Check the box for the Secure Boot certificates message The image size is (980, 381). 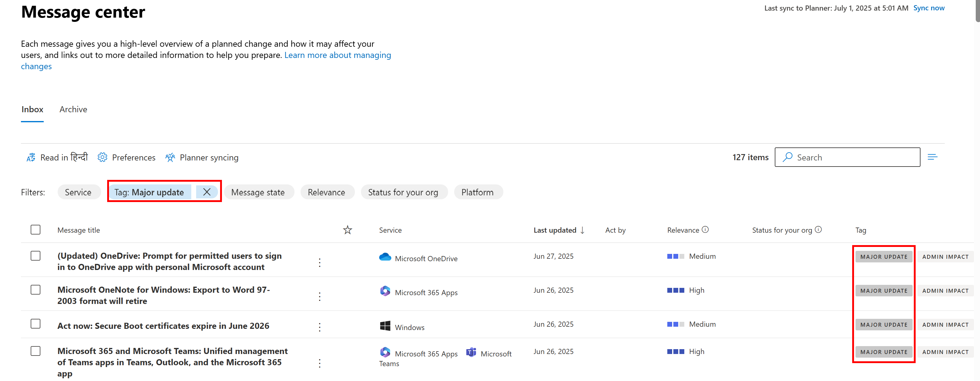[36, 324]
